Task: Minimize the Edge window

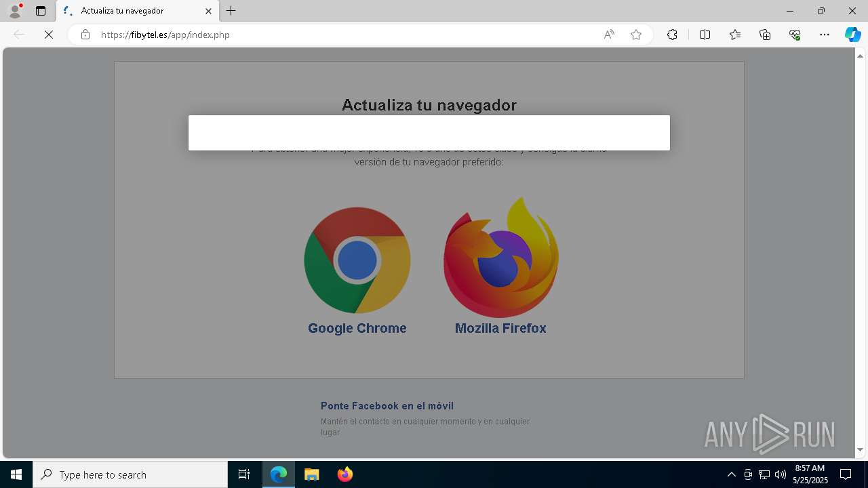Action: pyautogui.click(x=790, y=11)
